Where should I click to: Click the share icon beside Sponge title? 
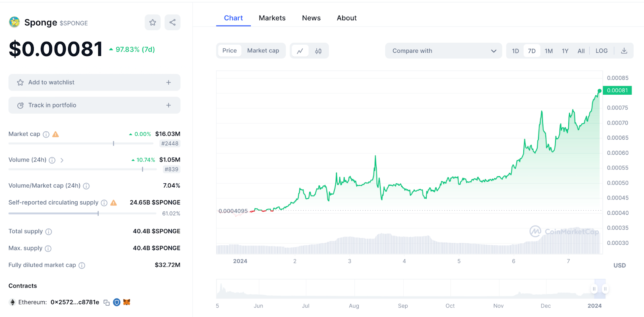click(x=173, y=23)
